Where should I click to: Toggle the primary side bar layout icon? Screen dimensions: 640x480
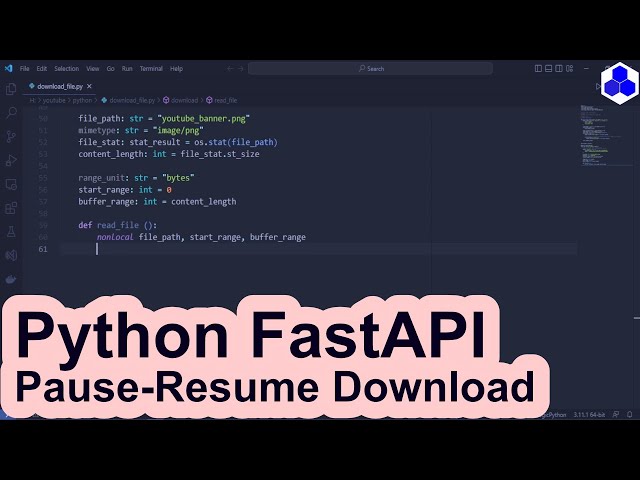click(538, 69)
